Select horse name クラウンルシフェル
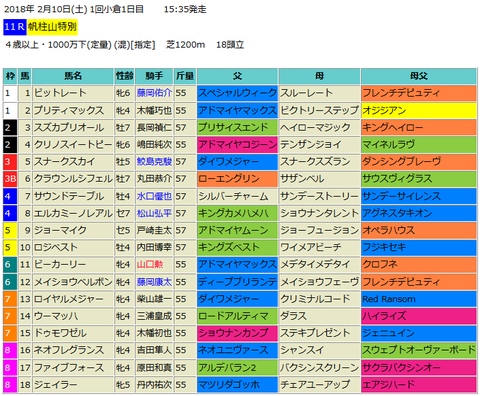The width and height of the screenshot is (480, 396). (73, 179)
